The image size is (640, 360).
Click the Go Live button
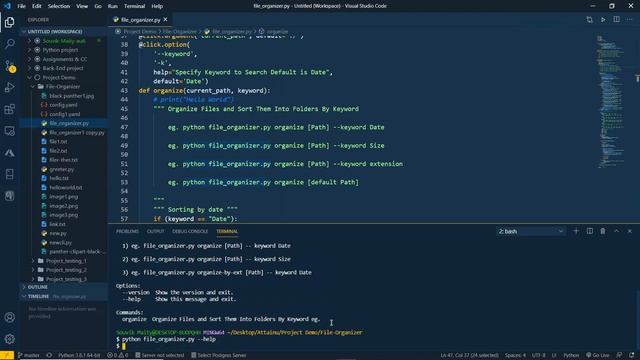click(x=597, y=355)
